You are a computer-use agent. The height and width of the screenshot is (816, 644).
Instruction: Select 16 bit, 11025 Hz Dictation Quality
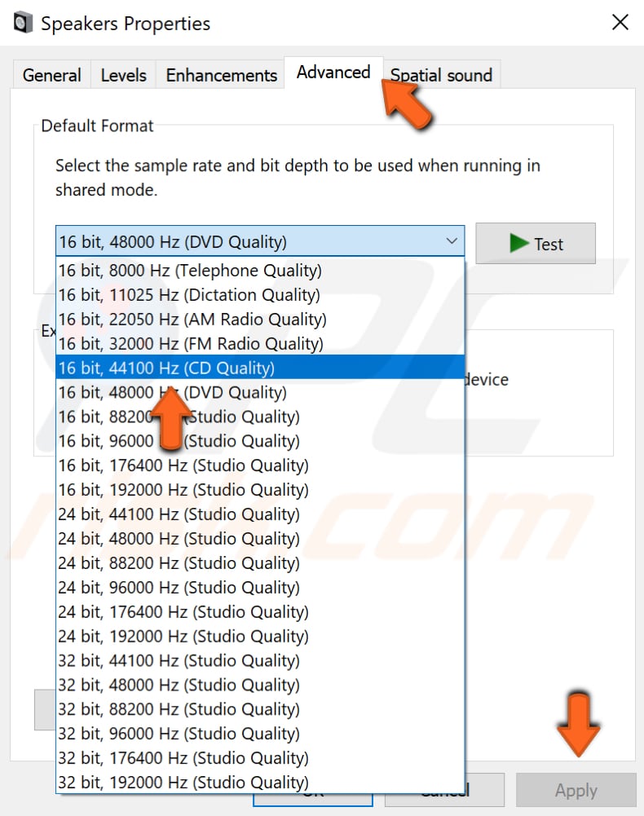tap(189, 294)
